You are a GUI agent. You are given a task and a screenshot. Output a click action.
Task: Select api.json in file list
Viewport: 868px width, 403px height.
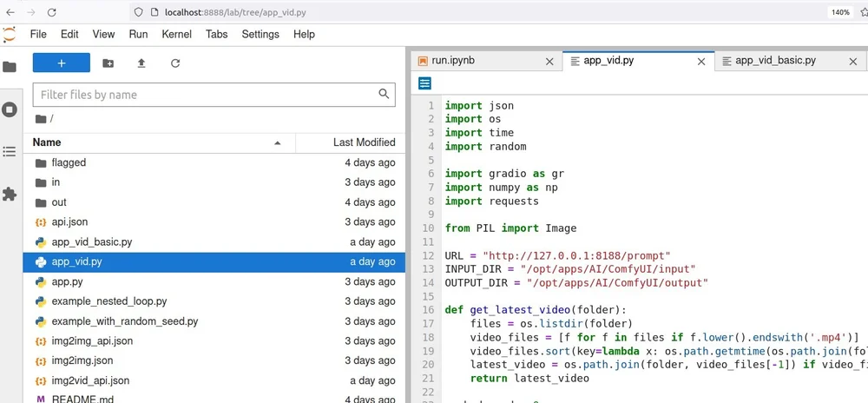pyautogui.click(x=214, y=222)
